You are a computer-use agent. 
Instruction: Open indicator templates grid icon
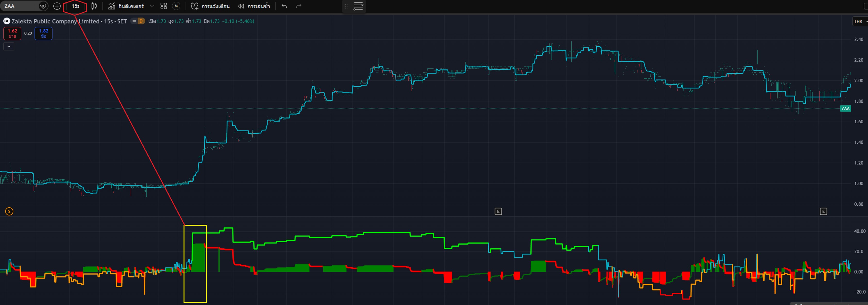click(163, 6)
